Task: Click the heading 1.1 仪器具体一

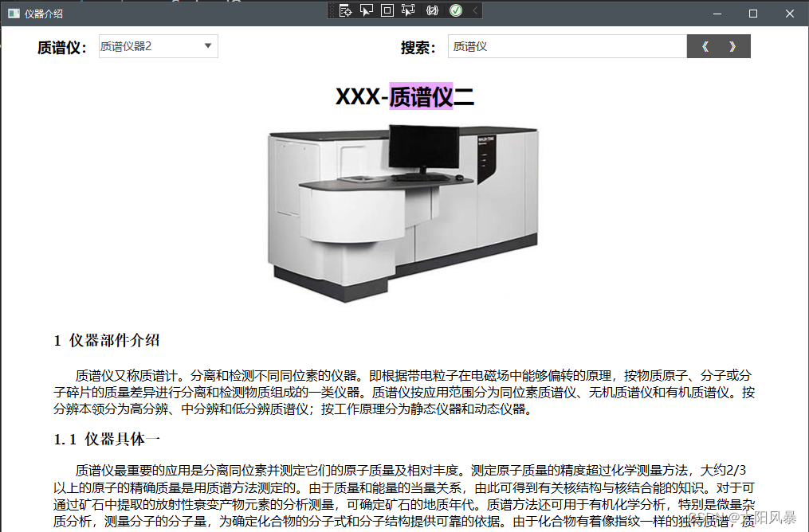Action: [x=107, y=439]
